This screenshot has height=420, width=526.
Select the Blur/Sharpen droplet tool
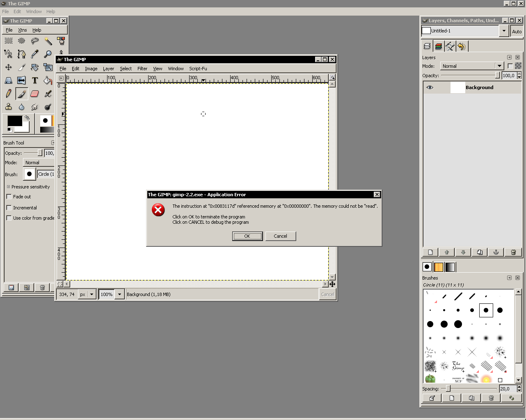(x=22, y=107)
